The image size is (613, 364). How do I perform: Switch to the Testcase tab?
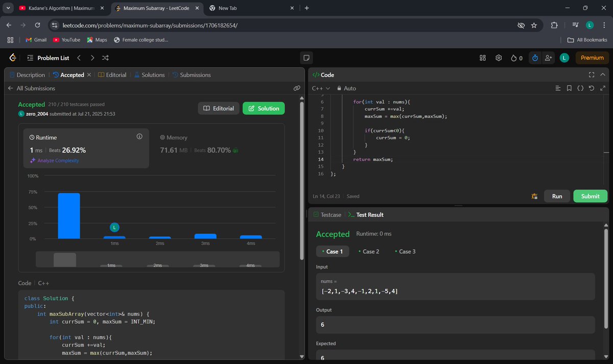(x=327, y=215)
